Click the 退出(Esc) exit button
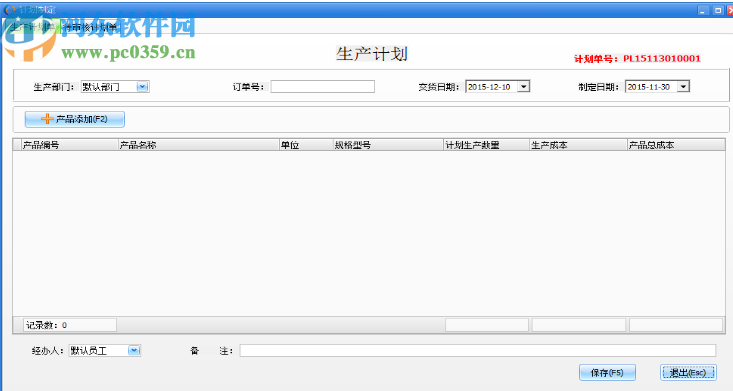The width and height of the screenshot is (733, 391). coord(688,373)
